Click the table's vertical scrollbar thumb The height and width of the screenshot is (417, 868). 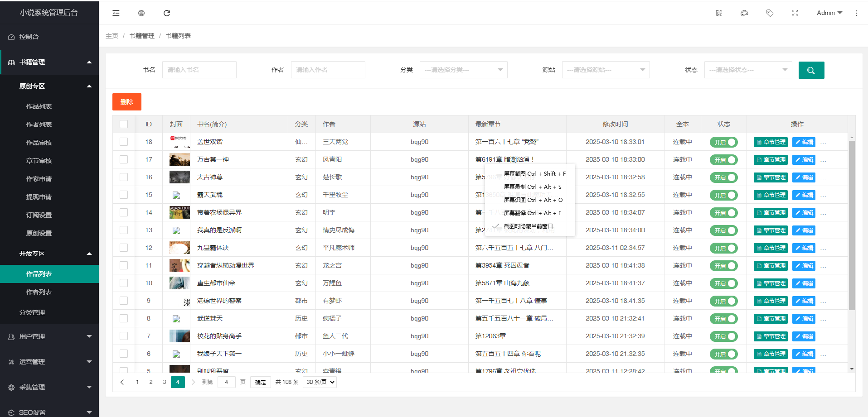(x=852, y=226)
